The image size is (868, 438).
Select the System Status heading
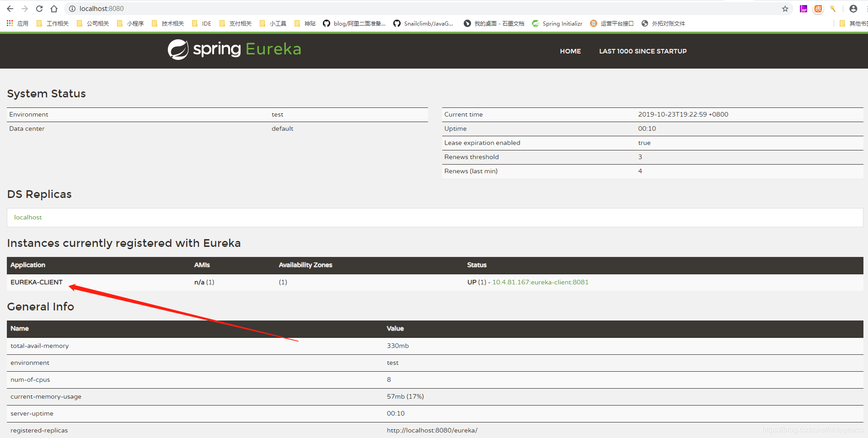(x=46, y=94)
